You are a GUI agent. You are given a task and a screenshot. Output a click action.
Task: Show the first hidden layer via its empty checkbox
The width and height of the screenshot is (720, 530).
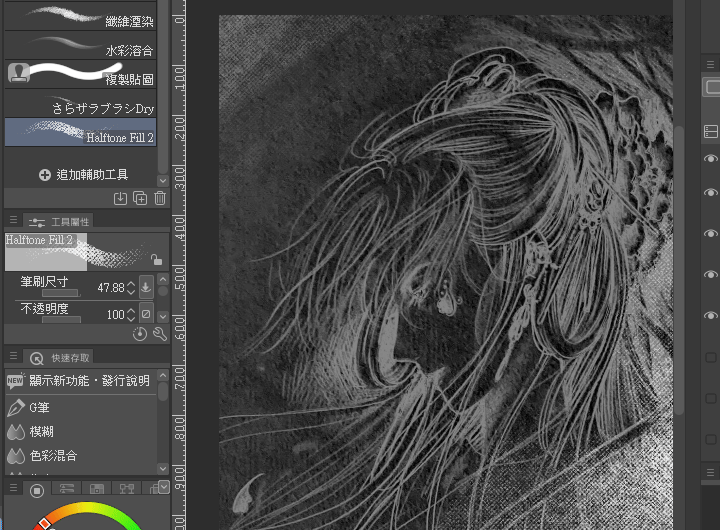click(x=711, y=357)
